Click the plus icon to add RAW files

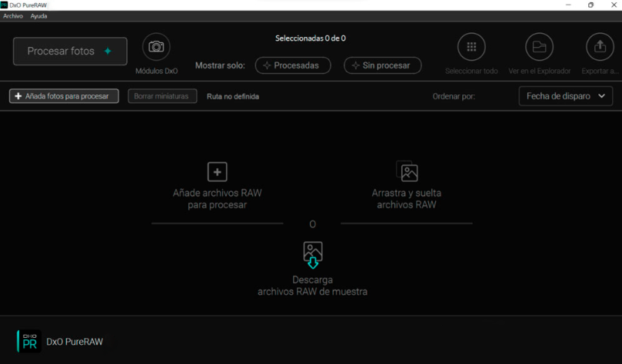(x=218, y=172)
